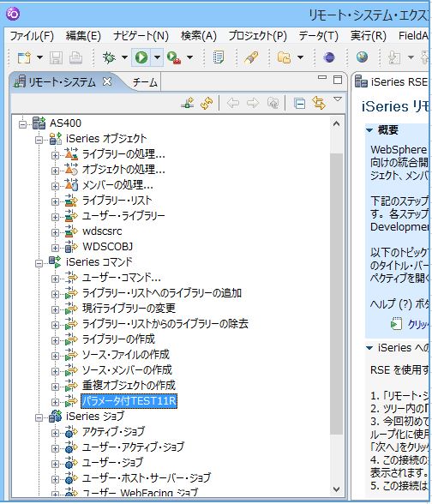Open dropdown arrow next to folders icon
The width and height of the screenshot is (432, 504).
[300, 58]
